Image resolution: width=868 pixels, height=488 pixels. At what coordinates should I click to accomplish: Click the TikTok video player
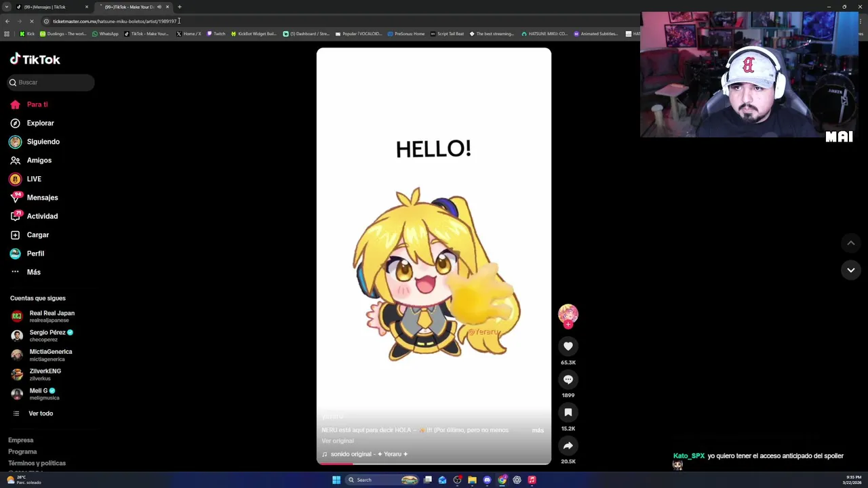click(434, 256)
